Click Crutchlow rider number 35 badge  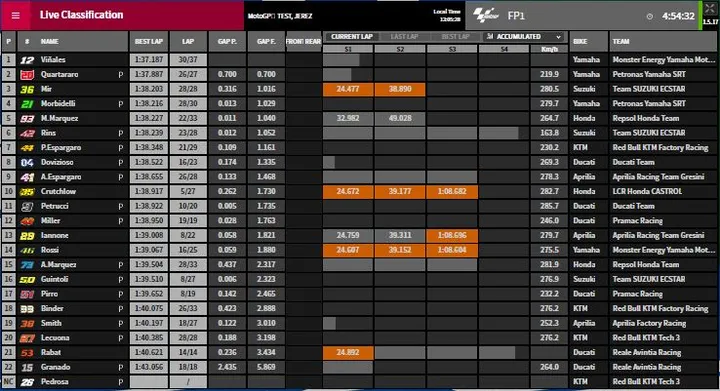(x=27, y=191)
